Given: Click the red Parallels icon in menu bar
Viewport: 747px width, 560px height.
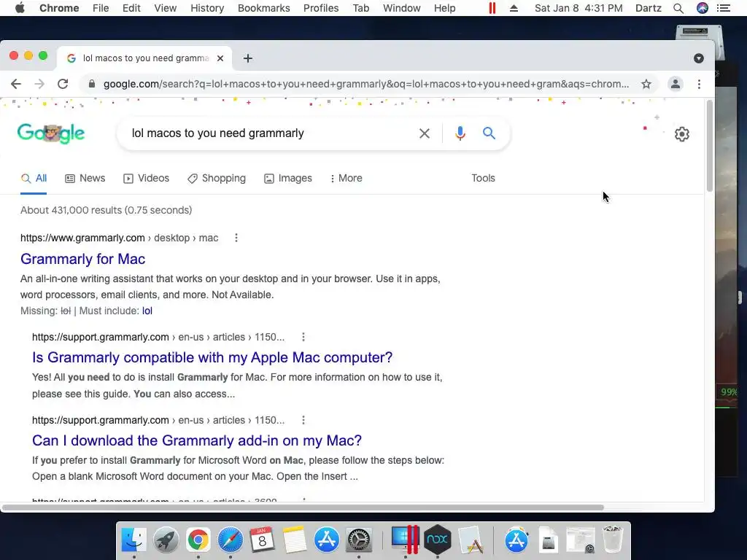Looking at the screenshot, I should [x=492, y=8].
